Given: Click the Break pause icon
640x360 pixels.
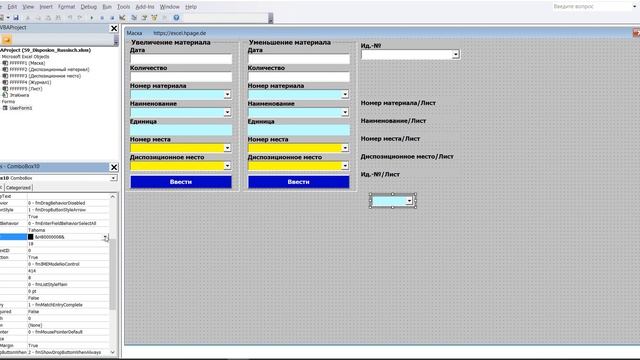Looking at the screenshot, I should click(x=102, y=18).
